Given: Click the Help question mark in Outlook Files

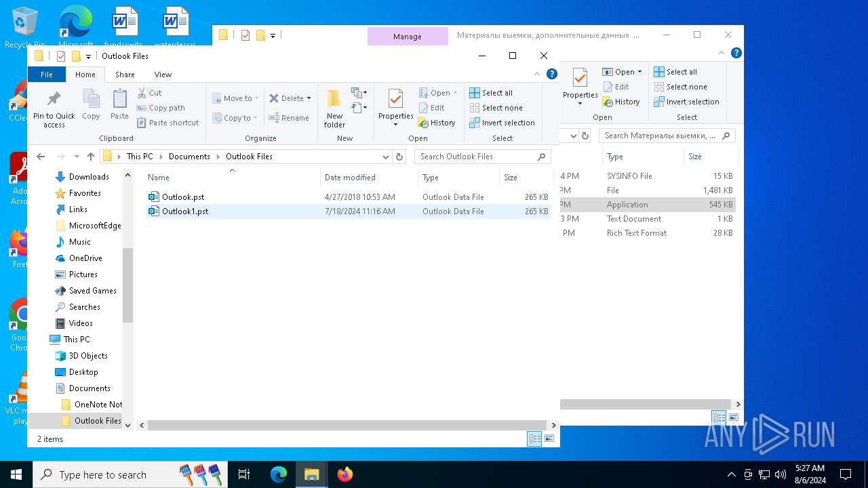Looking at the screenshot, I should (553, 75).
